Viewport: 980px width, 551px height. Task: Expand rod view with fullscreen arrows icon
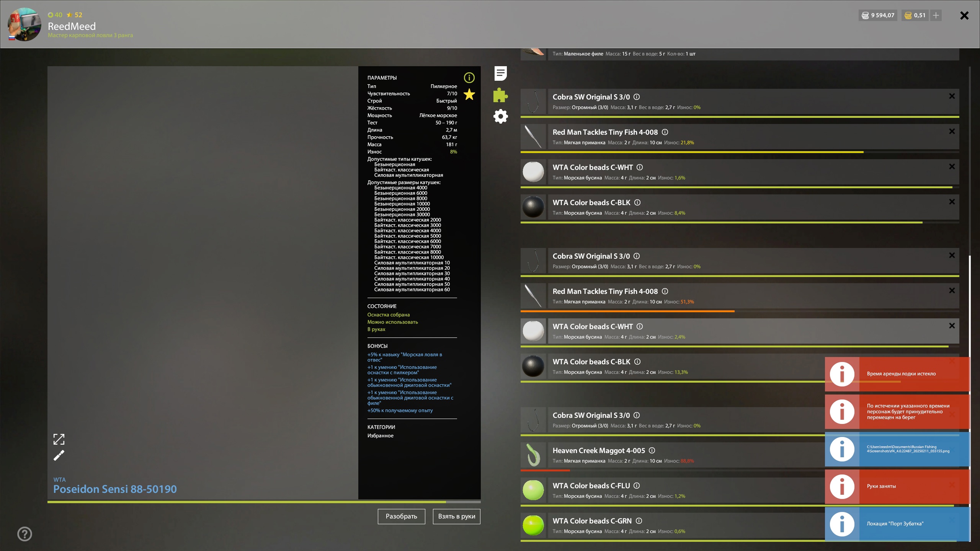(59, 439)
